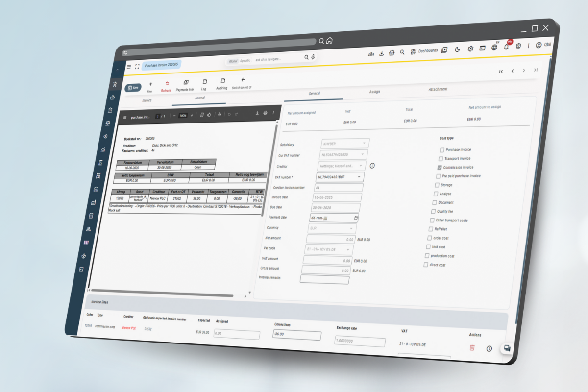The width and height of the screenshot is (588, 392).
Task: Tick the Storage cost type checkbox
Action: pyautogui.click(x=437, y=185)
